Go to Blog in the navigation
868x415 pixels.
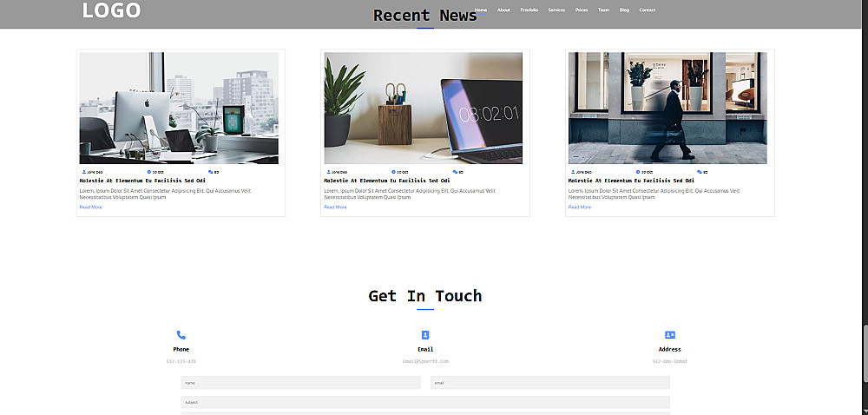click(x=624, y=10)
